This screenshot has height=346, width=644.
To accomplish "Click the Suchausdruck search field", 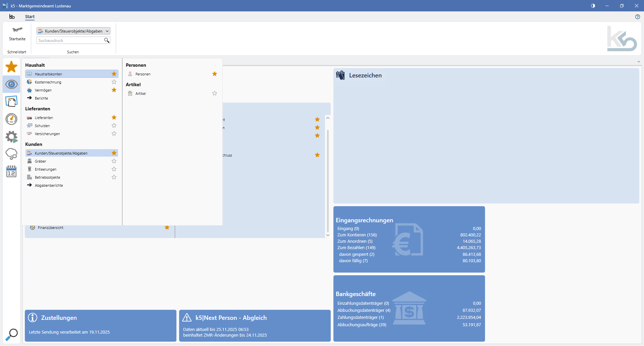I will tap(70, 41).
